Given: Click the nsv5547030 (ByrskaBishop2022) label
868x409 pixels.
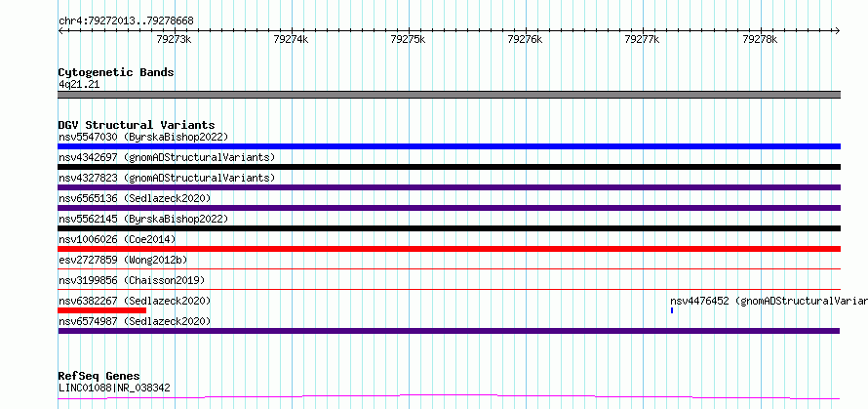Looking at the screenshot, I should [x=142, y=137].
